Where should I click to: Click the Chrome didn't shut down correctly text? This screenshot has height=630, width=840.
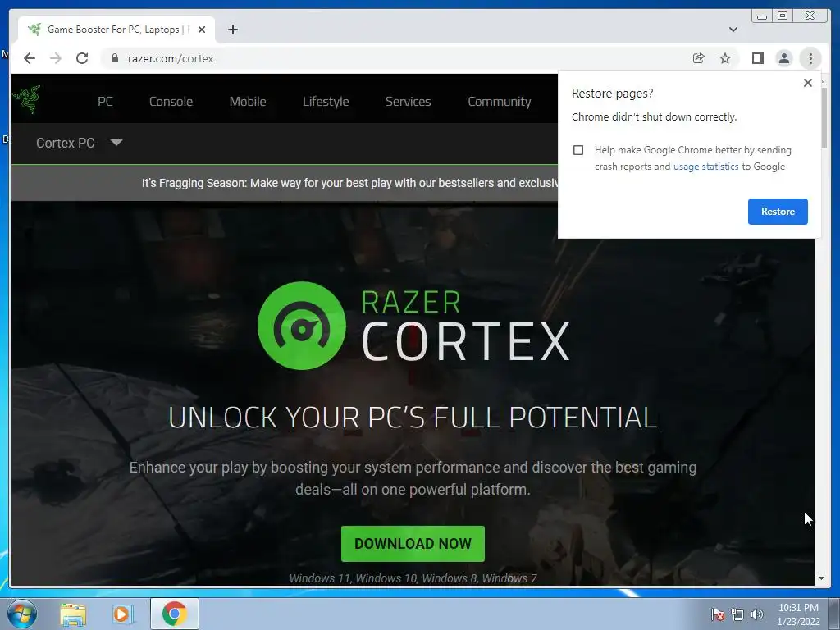tap(654, 116)
